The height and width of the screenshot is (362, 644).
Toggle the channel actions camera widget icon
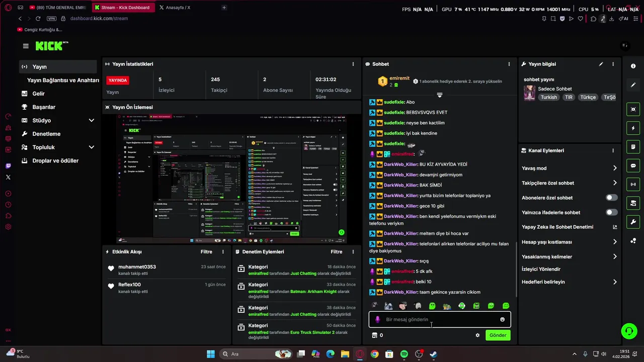[633, 203]
